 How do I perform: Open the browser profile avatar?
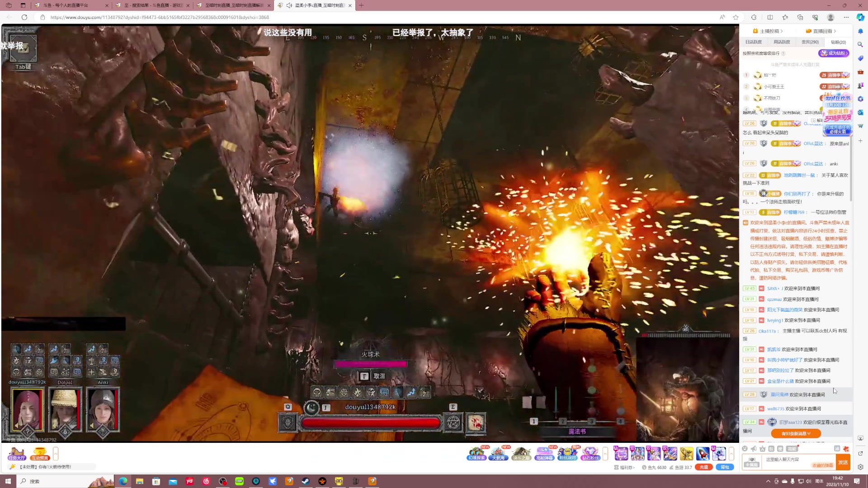830,17
